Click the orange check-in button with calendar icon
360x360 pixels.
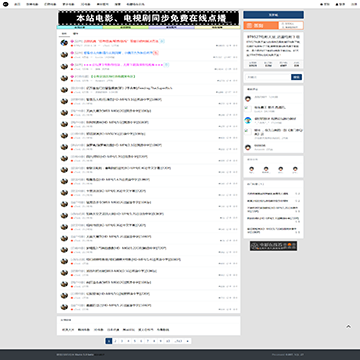[261, 25]
